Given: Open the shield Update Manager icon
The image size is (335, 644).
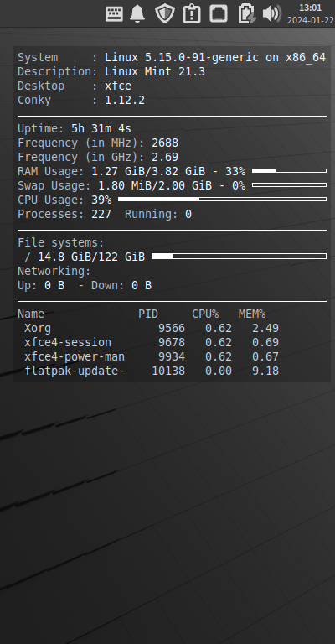Looking at the screenshot, I should click(165, 13).
